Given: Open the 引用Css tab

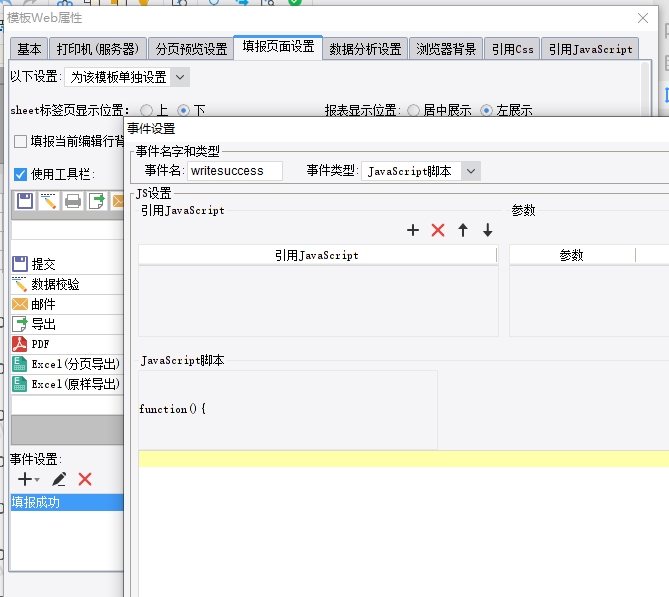Looking at the screenshot, I should (x=512, y=49).
